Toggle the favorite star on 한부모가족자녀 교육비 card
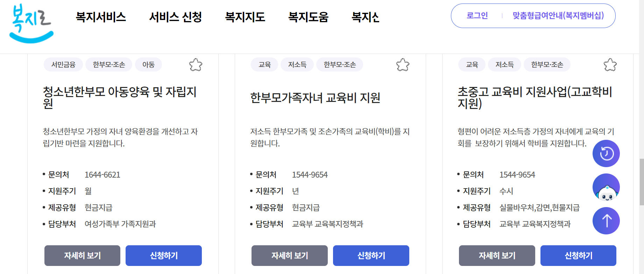The height and width of the screenshot is (274, 644). (403, 65)
